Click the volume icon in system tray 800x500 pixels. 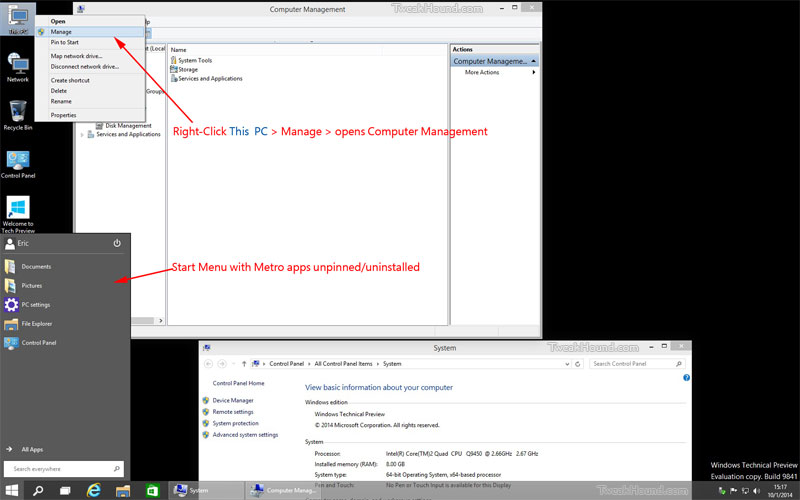click(757, 491)
